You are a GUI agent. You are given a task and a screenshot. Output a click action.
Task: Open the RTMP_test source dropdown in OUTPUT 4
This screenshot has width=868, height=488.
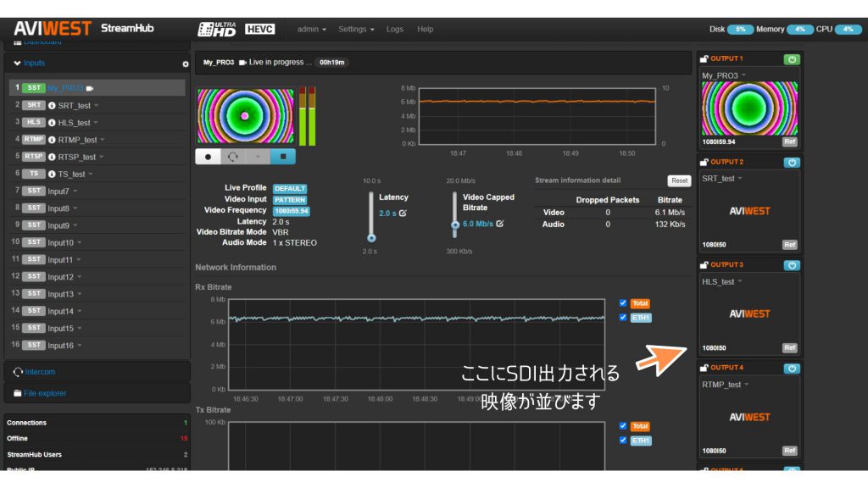point(747,385)
